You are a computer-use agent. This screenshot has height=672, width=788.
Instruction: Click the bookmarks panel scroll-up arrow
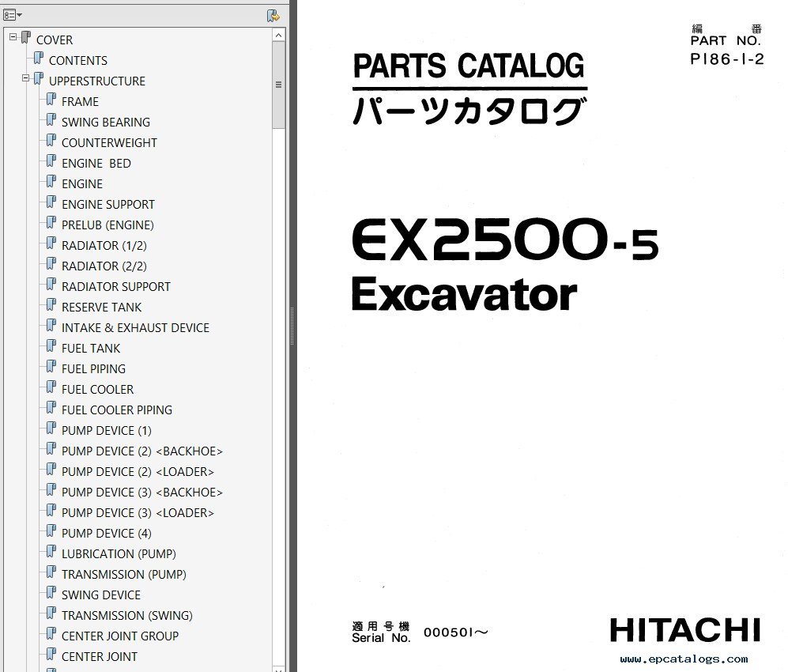click(x=279, y=35)
